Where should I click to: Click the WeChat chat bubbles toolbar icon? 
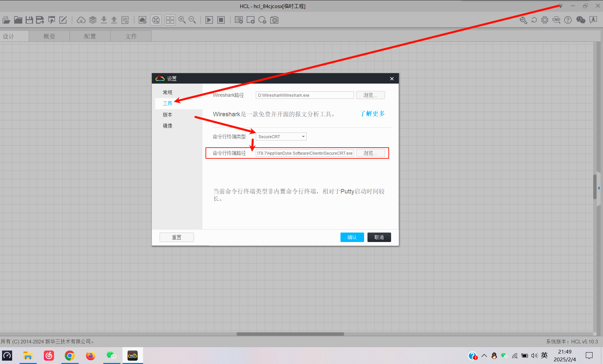(x=581, y=20)
